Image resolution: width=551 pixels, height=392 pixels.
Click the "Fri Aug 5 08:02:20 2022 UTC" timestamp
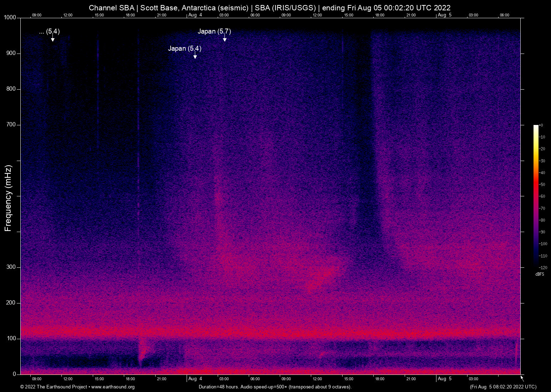click(503, 387)
